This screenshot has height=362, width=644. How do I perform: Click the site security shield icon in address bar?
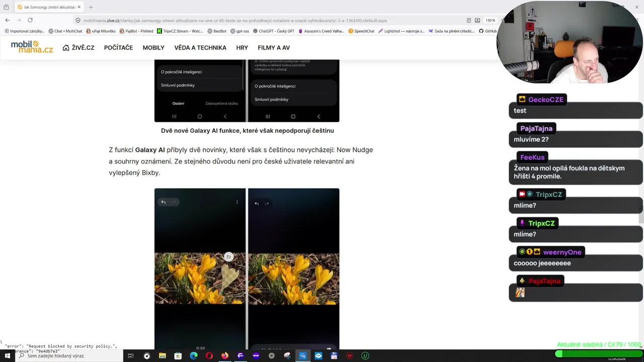point(78,21)
